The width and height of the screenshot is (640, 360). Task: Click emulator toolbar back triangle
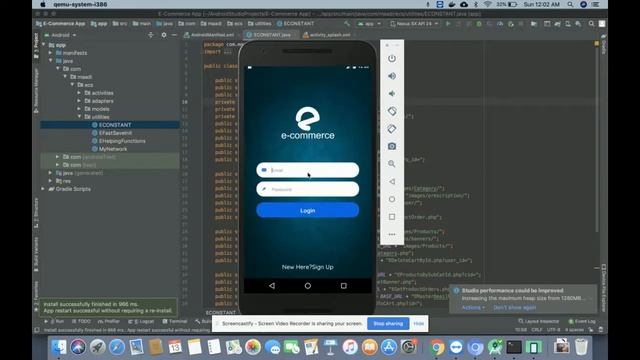[392, 182]
